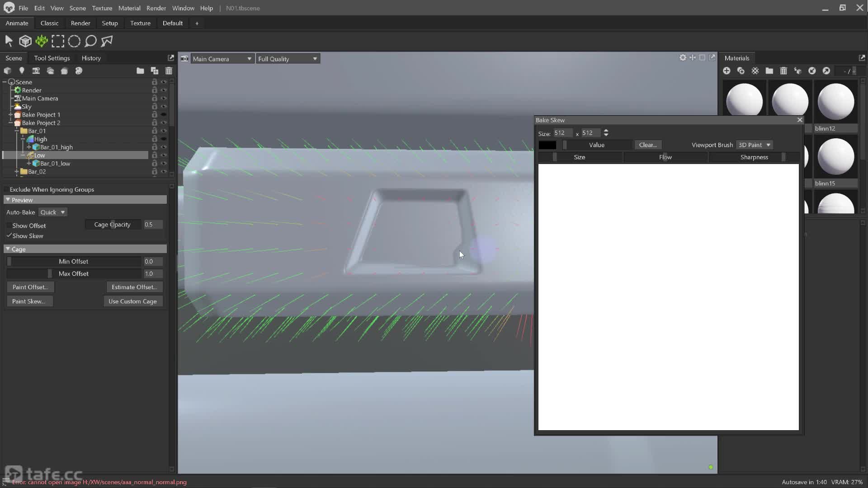The image size is (868, 488).
Task: Click Use Custom Cage button
Action: pos(132,301)
